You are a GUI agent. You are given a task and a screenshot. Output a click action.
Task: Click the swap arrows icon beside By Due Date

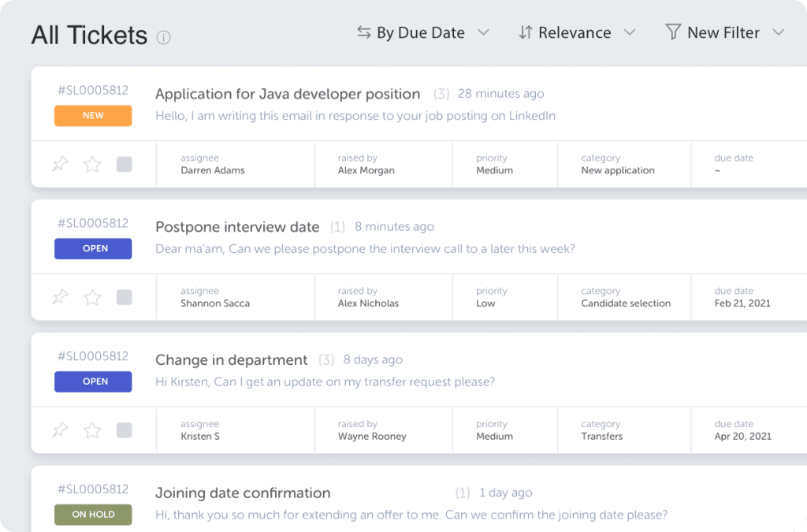point(363,32)
